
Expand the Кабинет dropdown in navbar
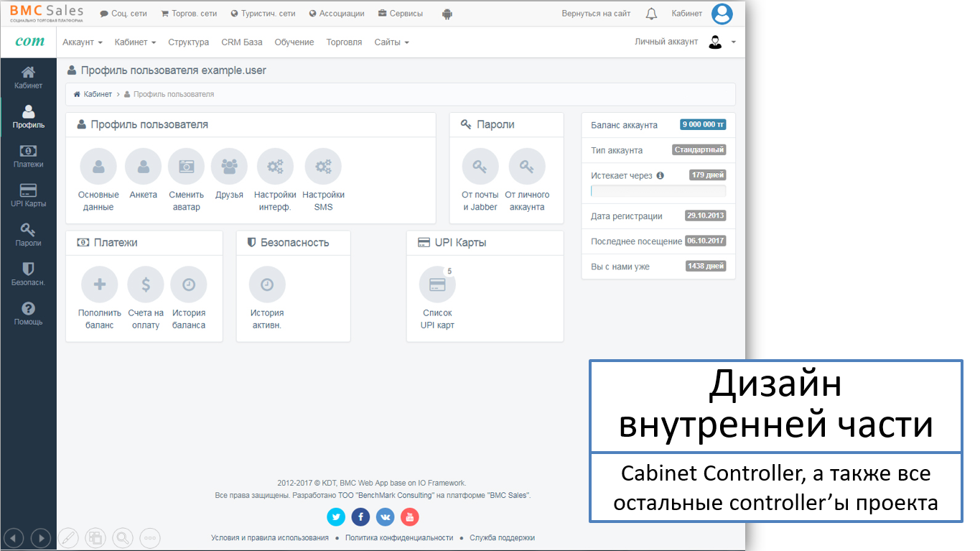coord(135,42)
